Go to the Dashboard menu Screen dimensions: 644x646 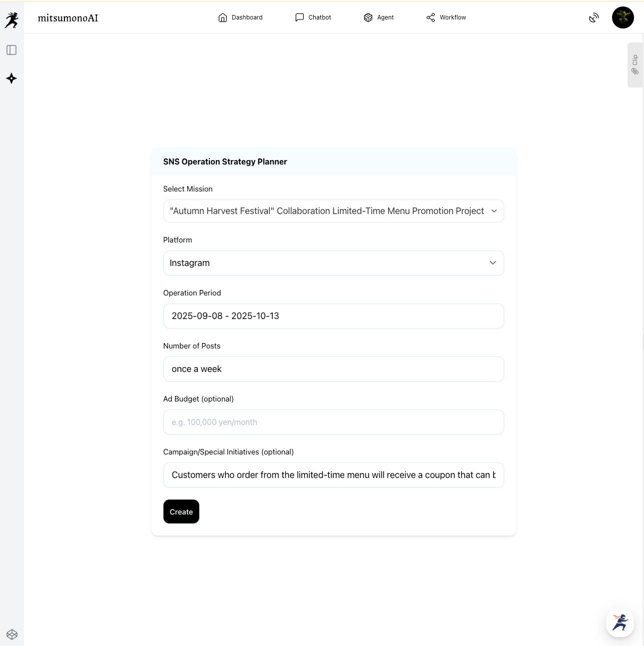[240, 17]
